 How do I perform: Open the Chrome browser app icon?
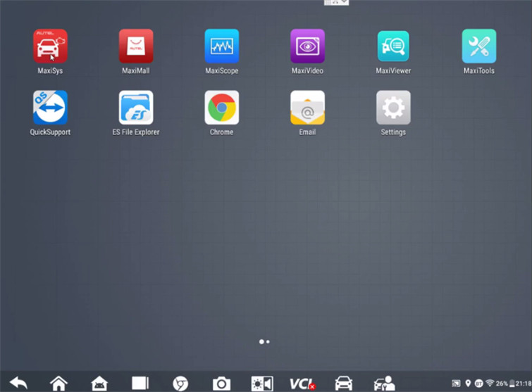222,108
